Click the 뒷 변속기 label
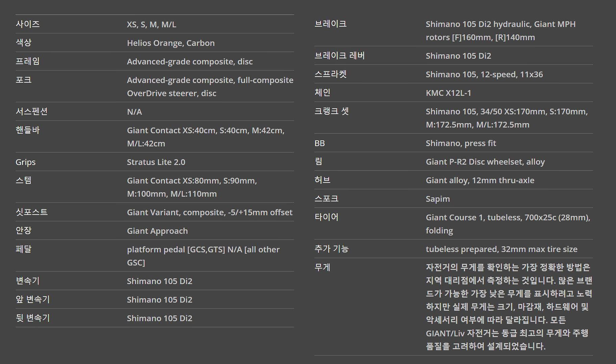 click(33, 318)
